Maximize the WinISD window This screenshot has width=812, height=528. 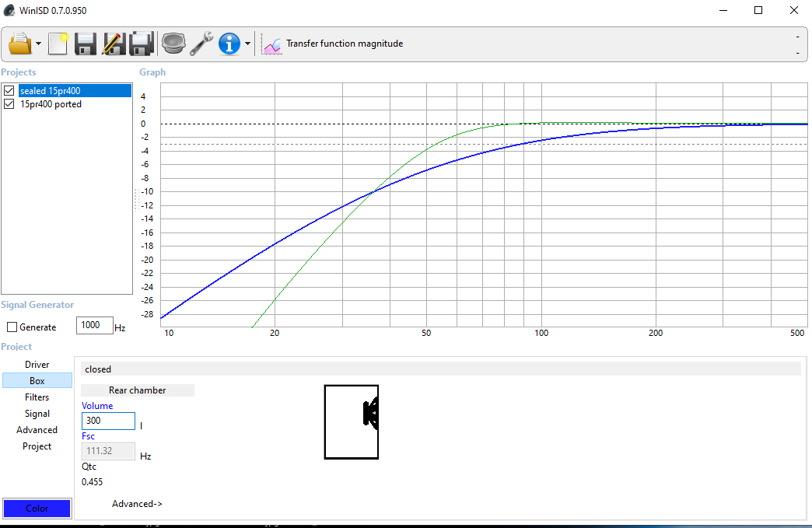pyautogui.click(x=758, y=10)
